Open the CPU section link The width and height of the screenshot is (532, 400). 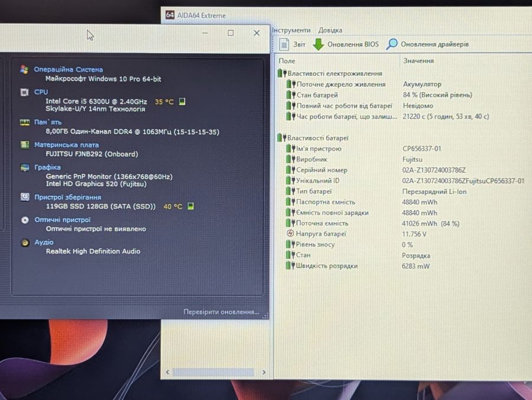(41, 92)
